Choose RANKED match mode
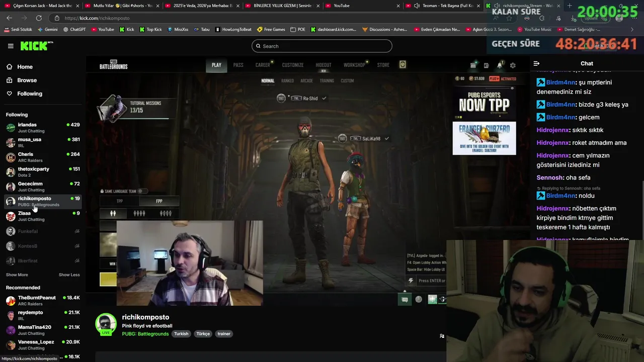 [x=287, y=80]
